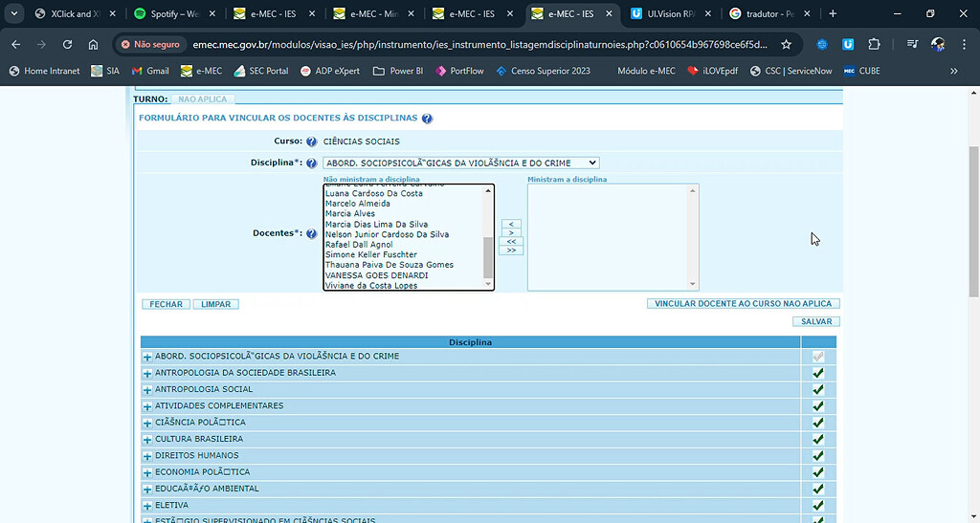Image resolution: width=980 pixels, height=523 pixels.
Task: Click the LIMPAR button
Action: (216, 305)
